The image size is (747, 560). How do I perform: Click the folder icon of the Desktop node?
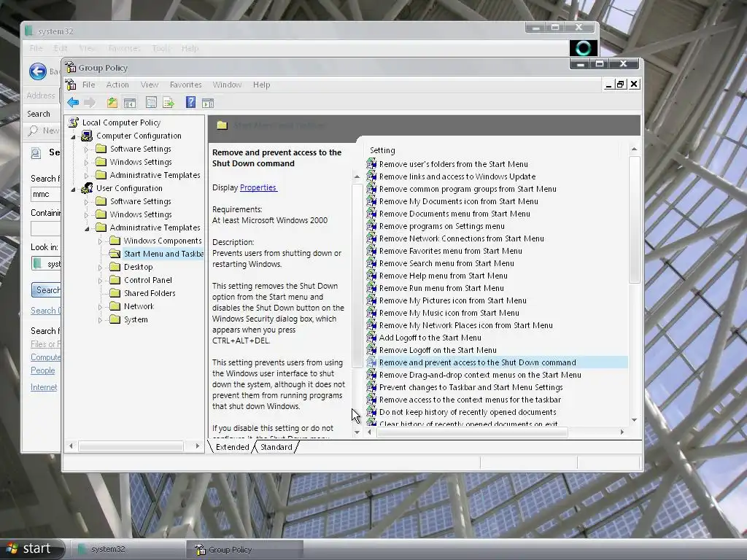click(x=115, y=267)
